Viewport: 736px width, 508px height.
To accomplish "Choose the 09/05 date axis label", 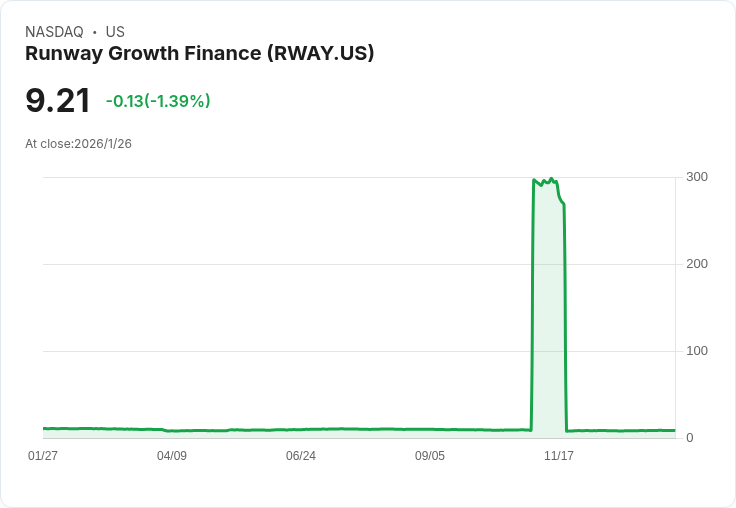I will click(x=430, y=456).
